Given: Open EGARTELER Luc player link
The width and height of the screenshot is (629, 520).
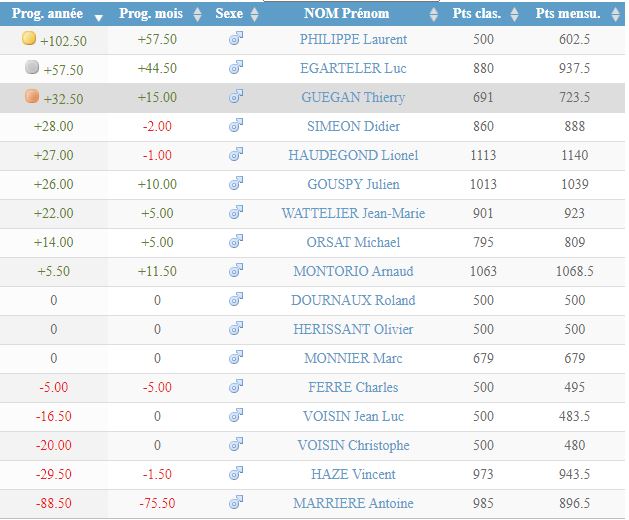Looking at the screenshot, I should pos(353,69).
